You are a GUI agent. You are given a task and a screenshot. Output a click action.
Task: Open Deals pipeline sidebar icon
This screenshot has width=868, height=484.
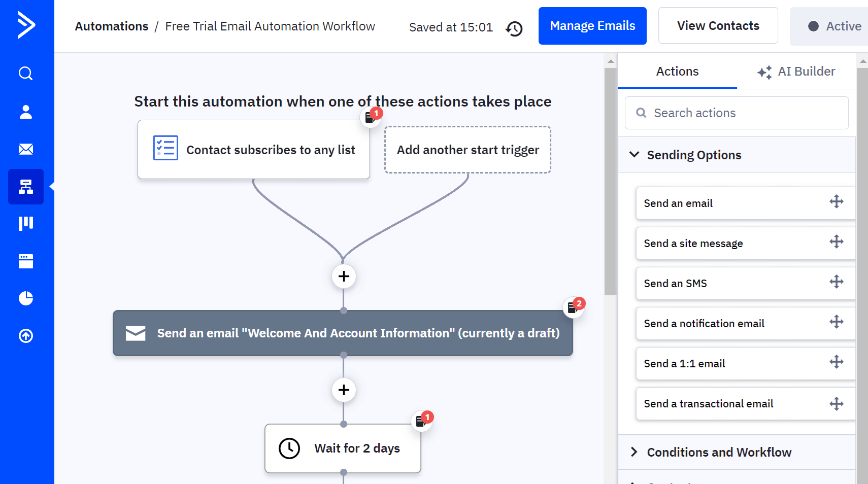pyautogui.click(x=26, y=224)
